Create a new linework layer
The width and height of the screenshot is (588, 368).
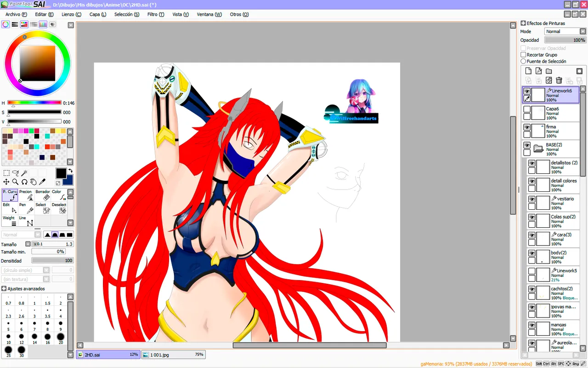[538, 71]
